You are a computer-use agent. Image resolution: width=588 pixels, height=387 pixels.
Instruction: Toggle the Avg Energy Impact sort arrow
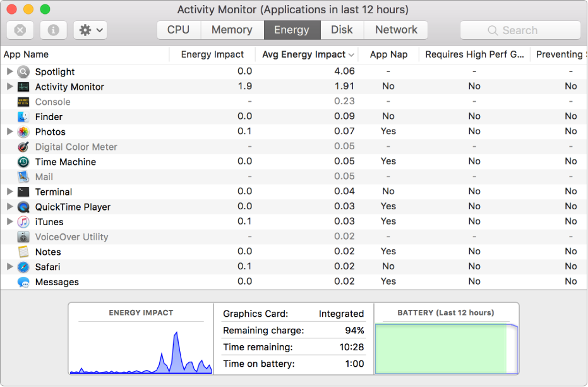pos(351,55)
